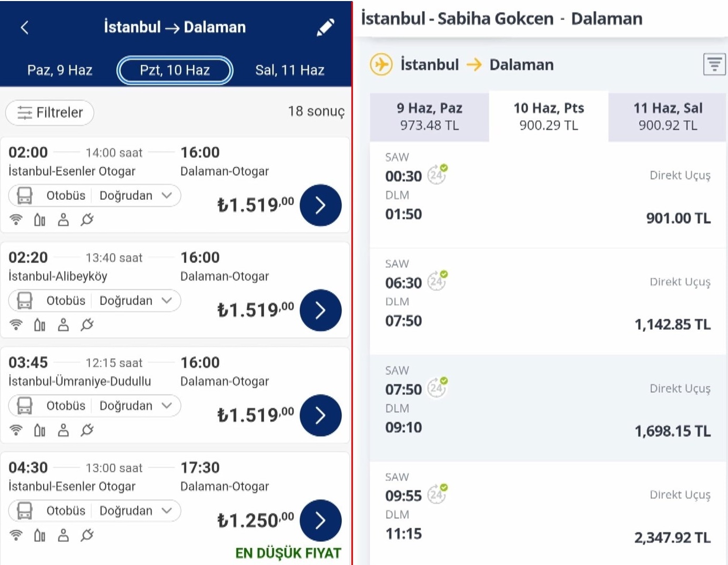The image size is (728, 565).
Task: Open the flight filter icon next to Dalaman
Action: point(714,65)
